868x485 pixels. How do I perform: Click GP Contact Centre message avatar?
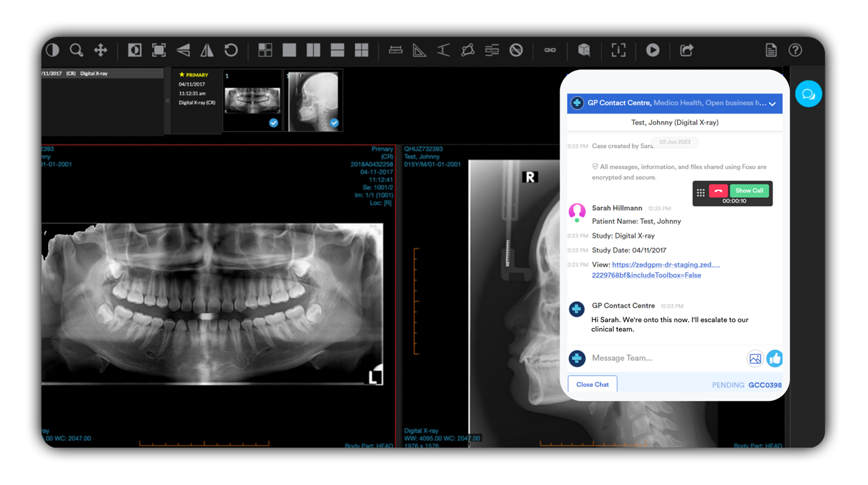(577, 309)
